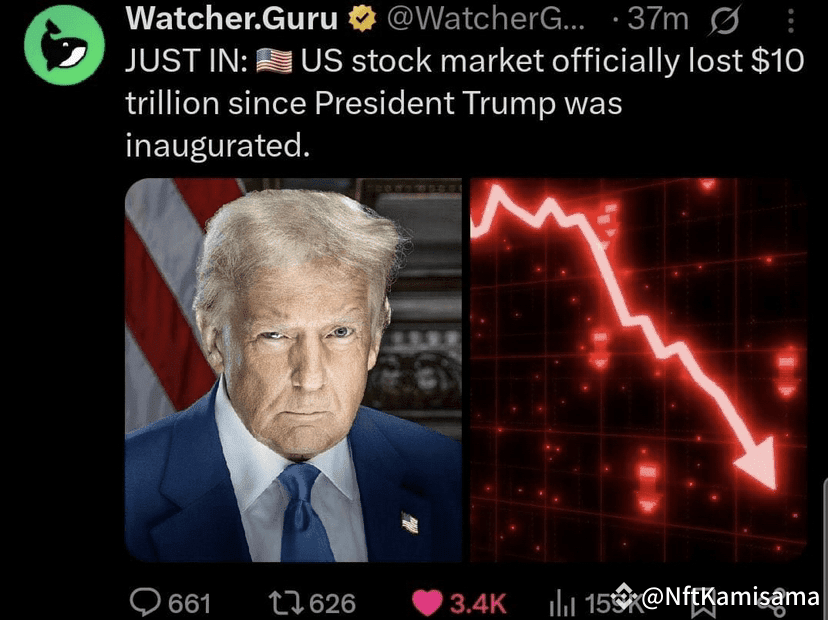Open the Grok slashed-circle icon
This screenshot has height=620, width=828.
click(x=724, y=20)
